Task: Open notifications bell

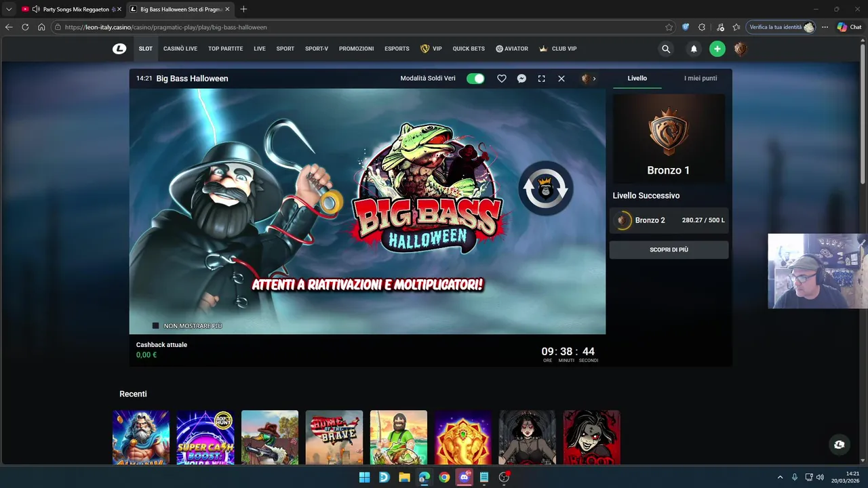Action: click(694, 49)
